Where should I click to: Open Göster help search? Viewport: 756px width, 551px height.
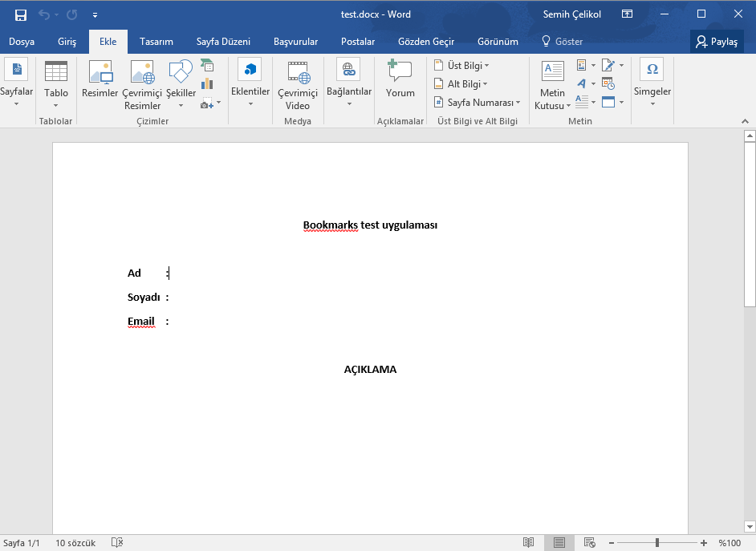pos(569,41)
